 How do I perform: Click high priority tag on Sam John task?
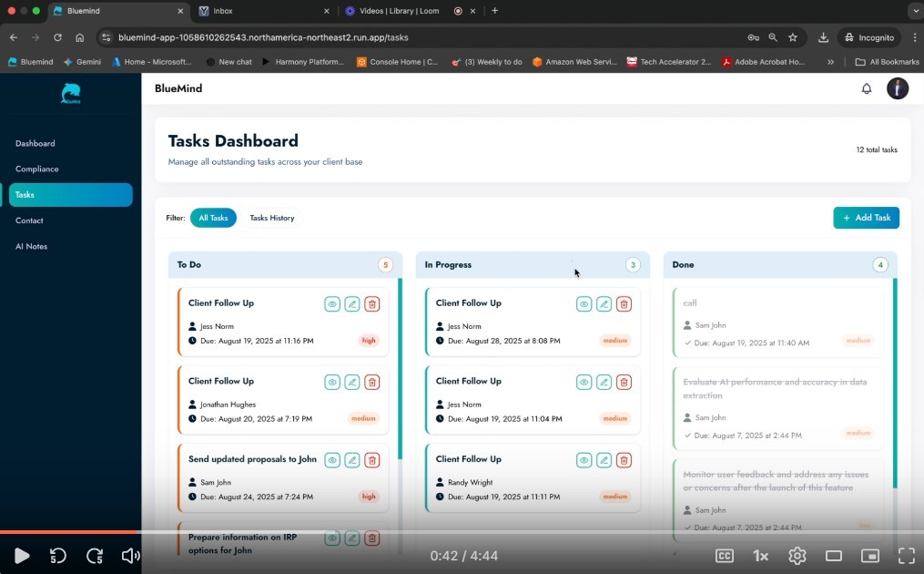click(x=369, y=497)
